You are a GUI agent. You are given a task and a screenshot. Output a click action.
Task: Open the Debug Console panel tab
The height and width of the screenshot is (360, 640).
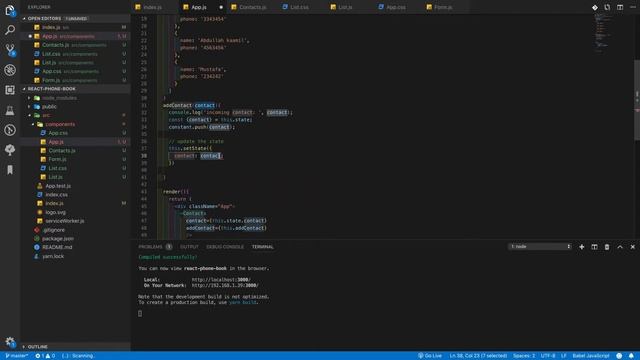pos(224,247)
